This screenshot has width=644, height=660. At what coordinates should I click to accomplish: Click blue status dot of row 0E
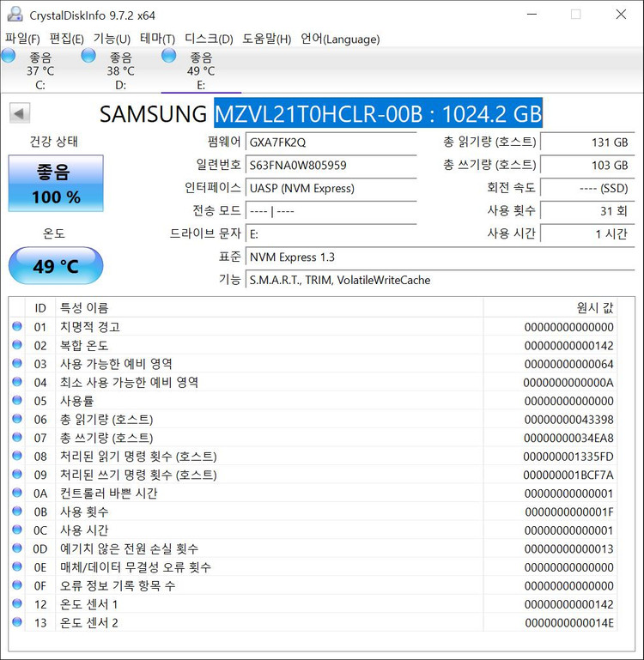pyautogui.click(x=17, y=566)
